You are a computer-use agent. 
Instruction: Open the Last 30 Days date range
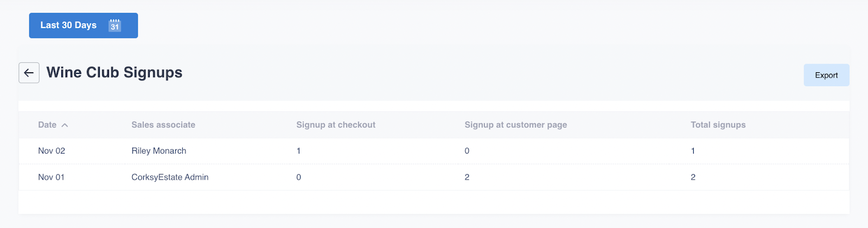pos(68,26)
